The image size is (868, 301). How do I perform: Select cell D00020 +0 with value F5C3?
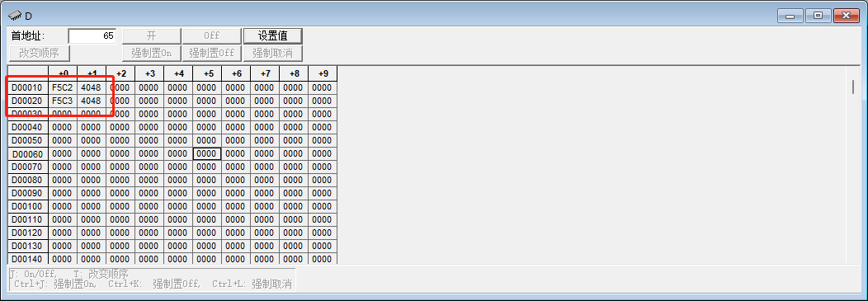point(63,101)
